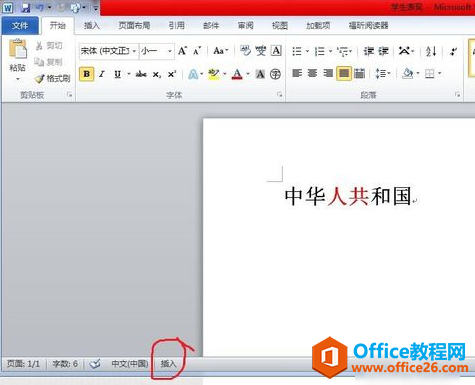Click the Shrink Font small A icon
Image resolution: width=475 pixels, height=385 pixels.
(x=197, y=51)
